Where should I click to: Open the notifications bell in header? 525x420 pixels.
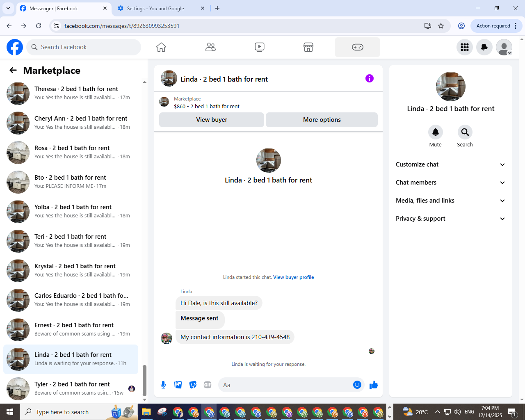[484, 47]
